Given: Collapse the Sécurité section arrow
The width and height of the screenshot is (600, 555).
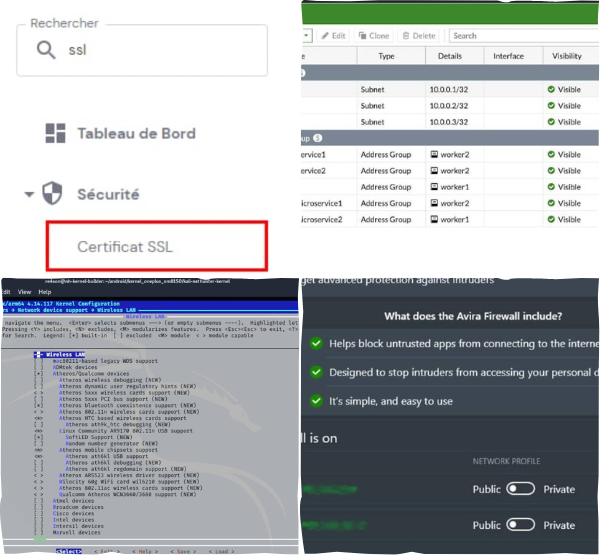Looking at the screenshot, I should [x=29, y=194].
